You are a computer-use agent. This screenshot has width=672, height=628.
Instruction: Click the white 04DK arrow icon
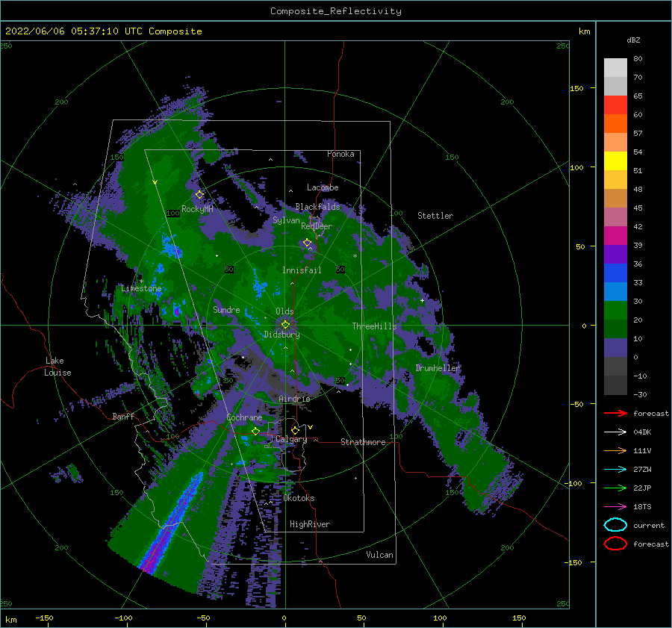point(615,432)
